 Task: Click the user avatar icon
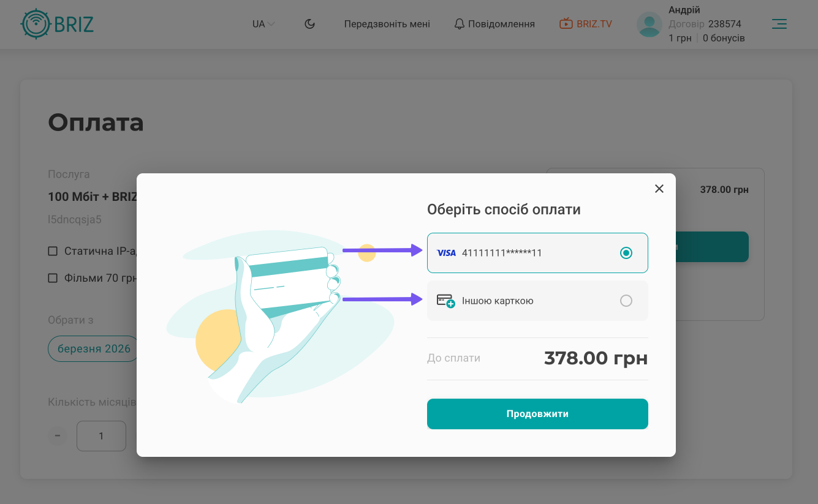pos(649,24)
